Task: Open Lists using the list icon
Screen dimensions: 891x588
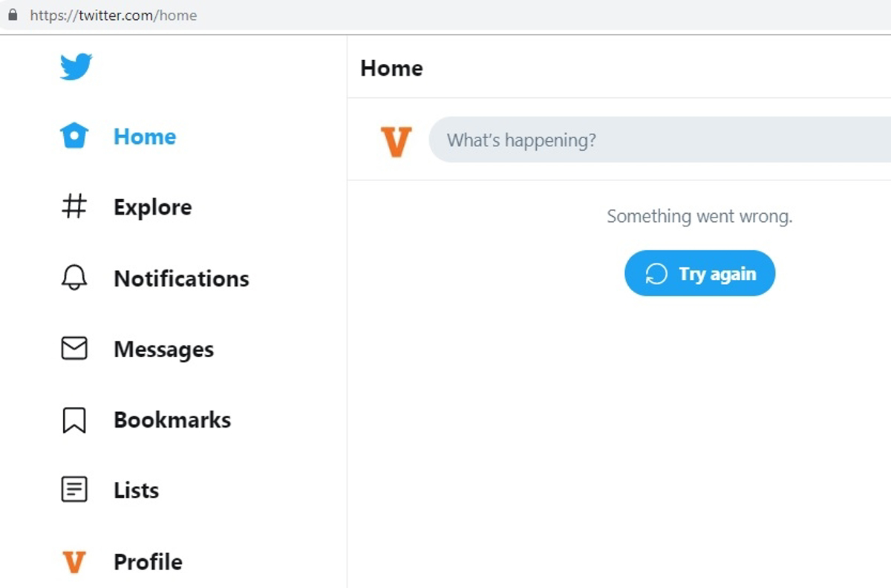Action: pos(74,489)
